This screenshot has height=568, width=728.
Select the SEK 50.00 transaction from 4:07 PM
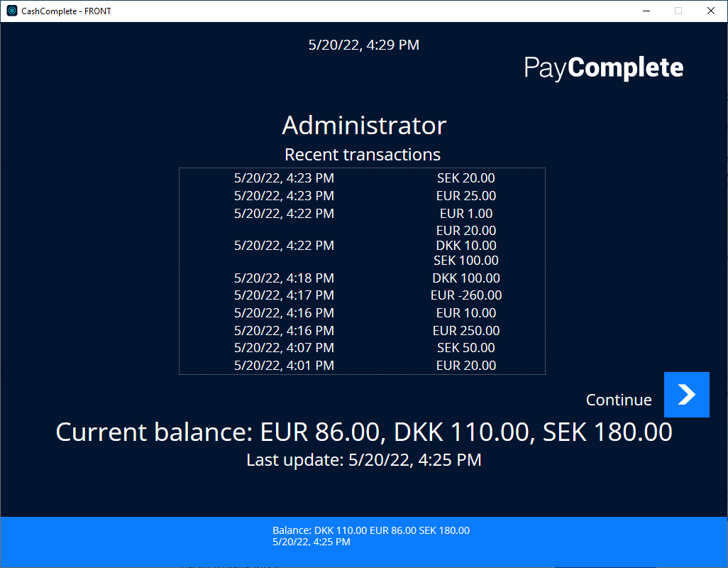point(363,347)
